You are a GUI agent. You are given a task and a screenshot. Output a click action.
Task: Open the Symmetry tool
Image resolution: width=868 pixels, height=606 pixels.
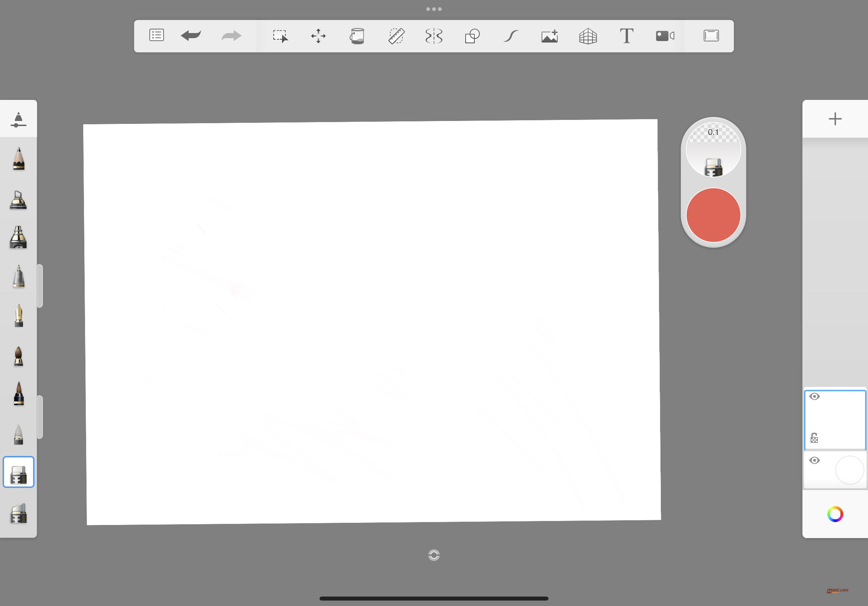[434, 36]
